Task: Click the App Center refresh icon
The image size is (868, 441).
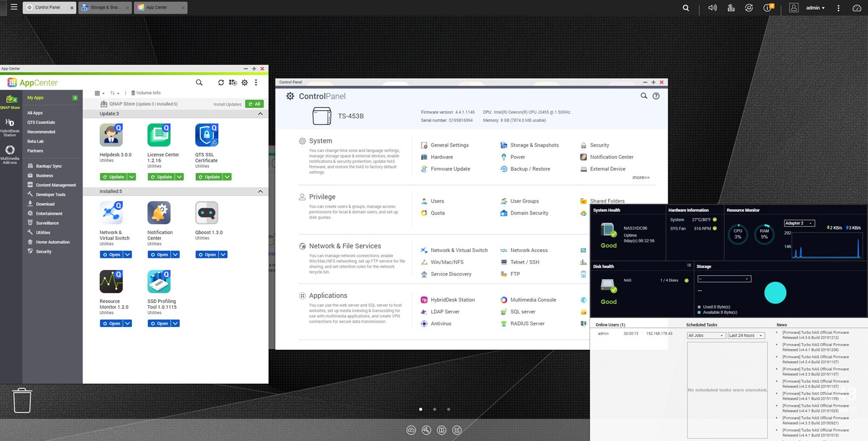Action: pos(221,83)
